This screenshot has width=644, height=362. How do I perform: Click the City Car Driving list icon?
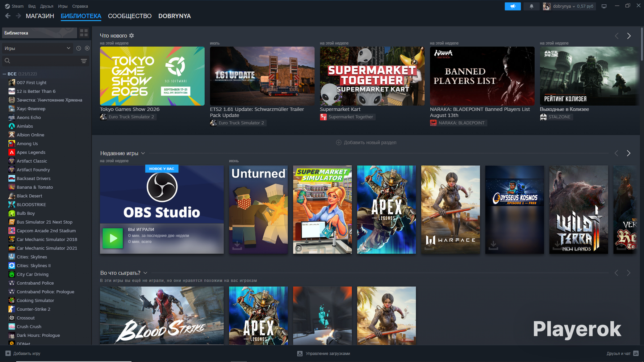click(12, 274)
